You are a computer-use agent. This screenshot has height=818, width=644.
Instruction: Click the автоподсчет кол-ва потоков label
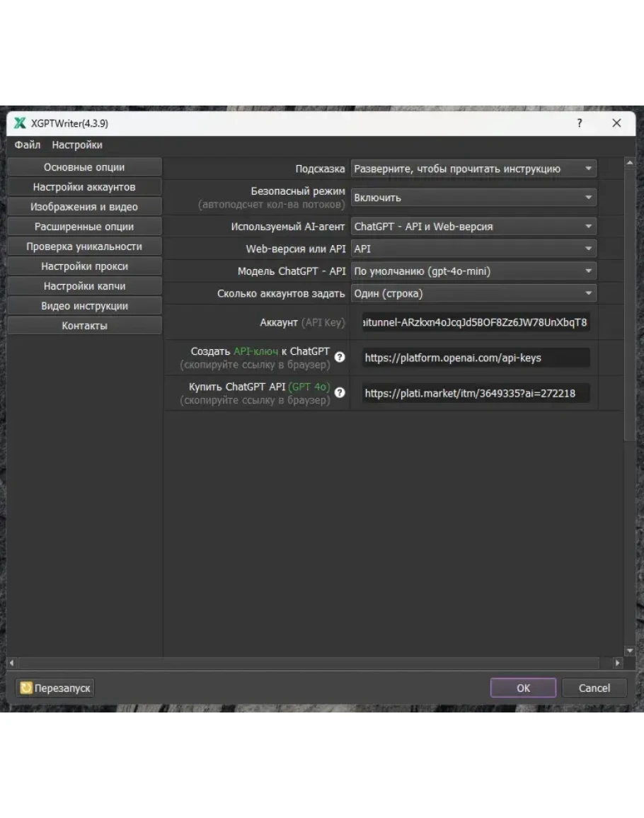click(x=272, y=205)
